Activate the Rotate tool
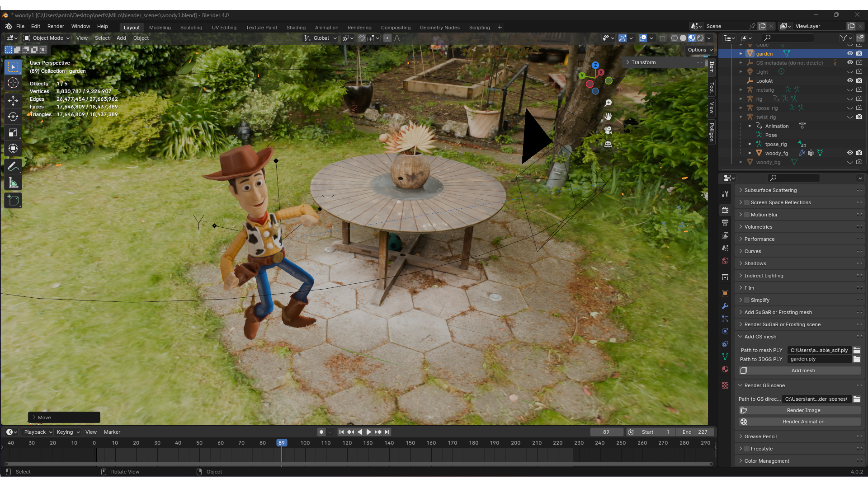The width and height of the screenshot is (868, 488). point(13,117)
